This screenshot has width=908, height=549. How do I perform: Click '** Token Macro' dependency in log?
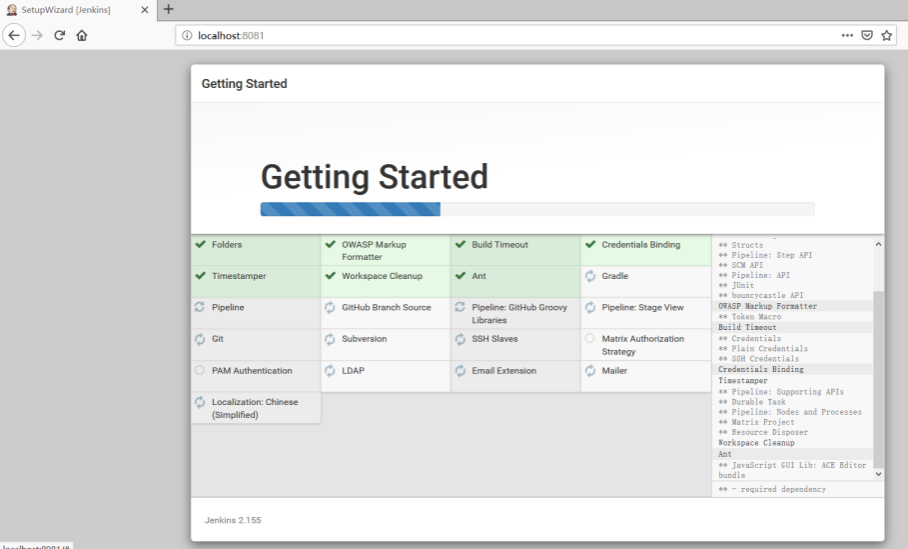click(x=750, y=317)
